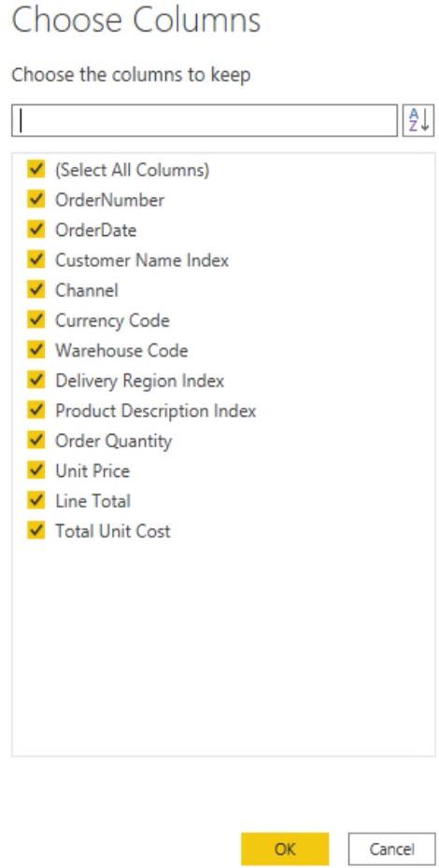Screen dimensions: 439x868
Task: Uncheck the Warehouse Code checkbox
Action: point(36,350)
